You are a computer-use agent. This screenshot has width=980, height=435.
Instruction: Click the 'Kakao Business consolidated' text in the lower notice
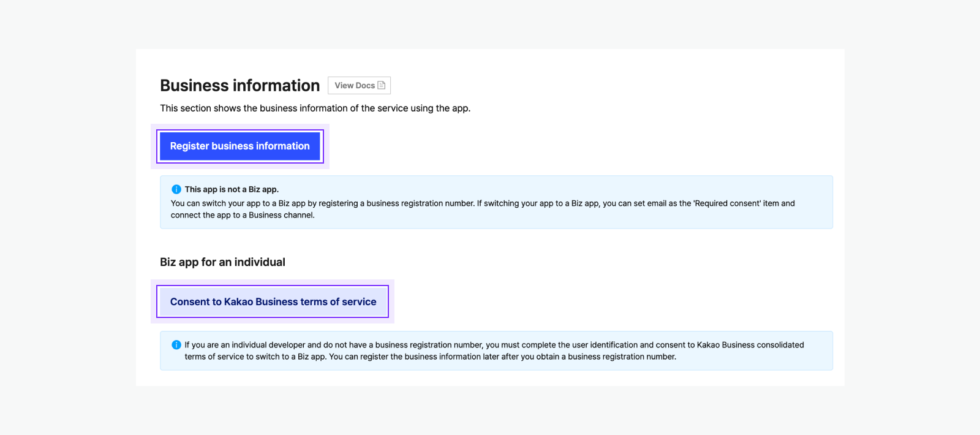(x=750, y=345)
